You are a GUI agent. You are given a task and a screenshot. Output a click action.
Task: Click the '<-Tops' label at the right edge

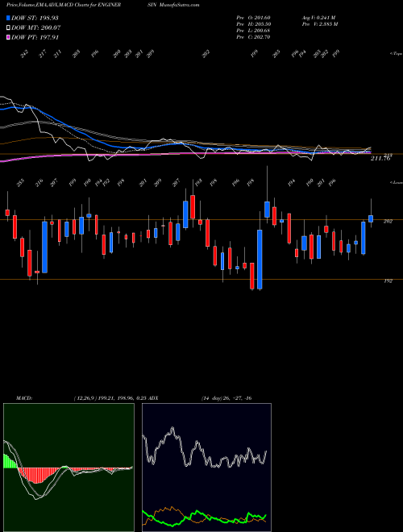coord(396,54)
